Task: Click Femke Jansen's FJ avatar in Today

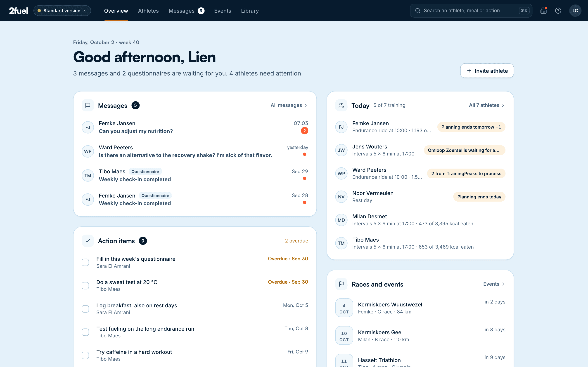Action: [x=341, y=127]
